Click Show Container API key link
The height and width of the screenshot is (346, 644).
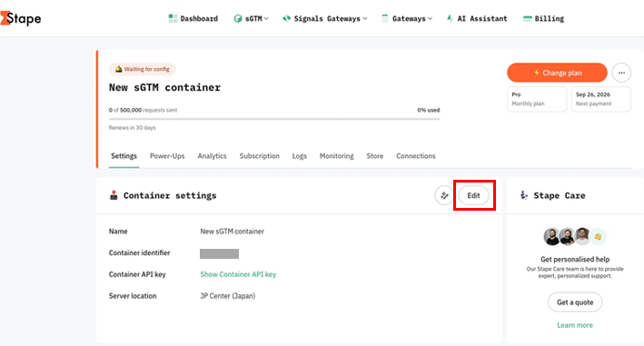(238, 274)
